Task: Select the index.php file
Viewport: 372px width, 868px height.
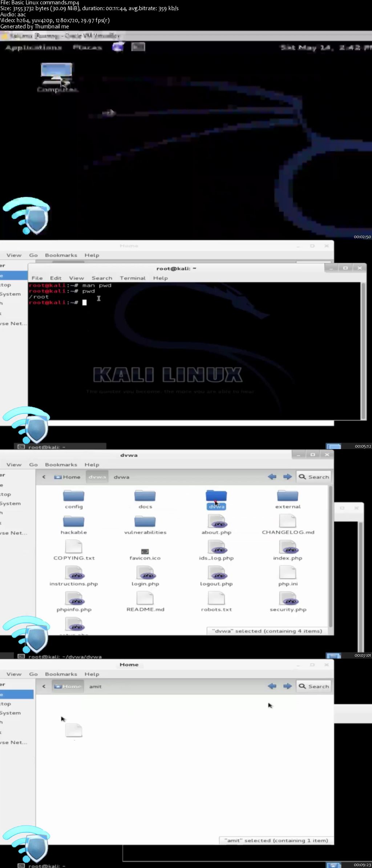Action: point(288,550)
